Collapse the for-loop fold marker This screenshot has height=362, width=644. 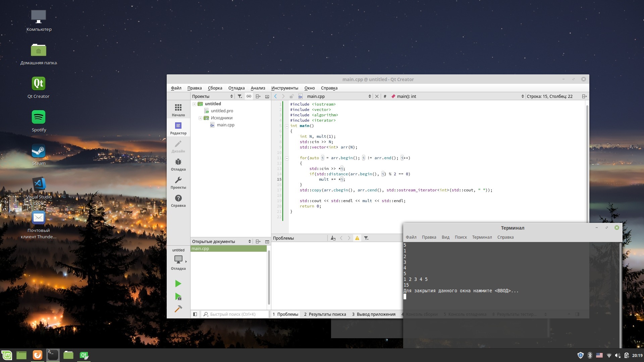(x=287, y=158)
